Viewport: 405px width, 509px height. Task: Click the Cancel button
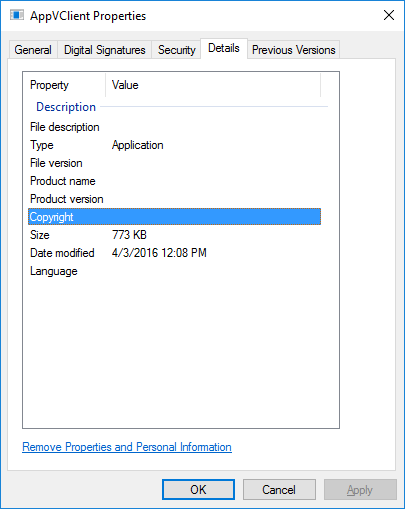(279, 490)
